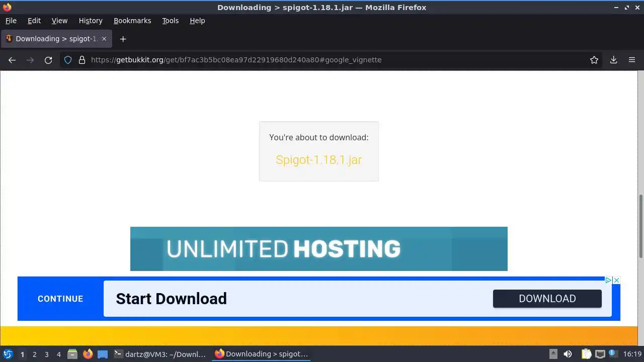Open the clipboard manager tray icon
Image resolution: width=644 pixels, height=362 pixels.
tap(587, 354)
